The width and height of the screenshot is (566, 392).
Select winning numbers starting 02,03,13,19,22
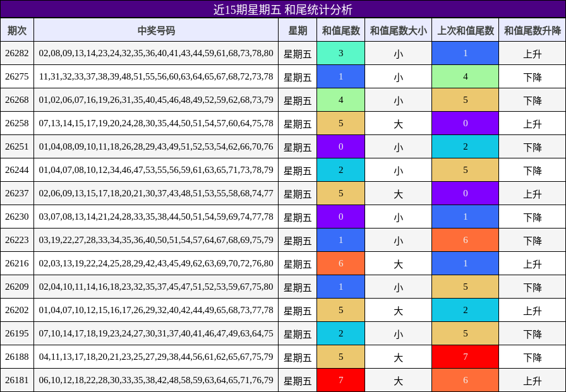156,263
